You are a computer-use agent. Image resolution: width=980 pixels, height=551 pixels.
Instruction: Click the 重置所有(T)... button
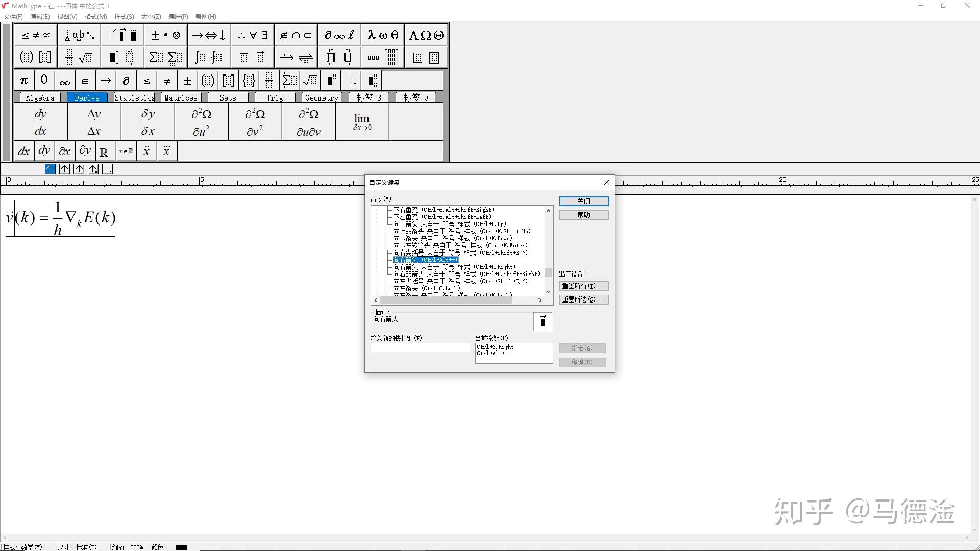pyautogui.click(x=583, y=286)
